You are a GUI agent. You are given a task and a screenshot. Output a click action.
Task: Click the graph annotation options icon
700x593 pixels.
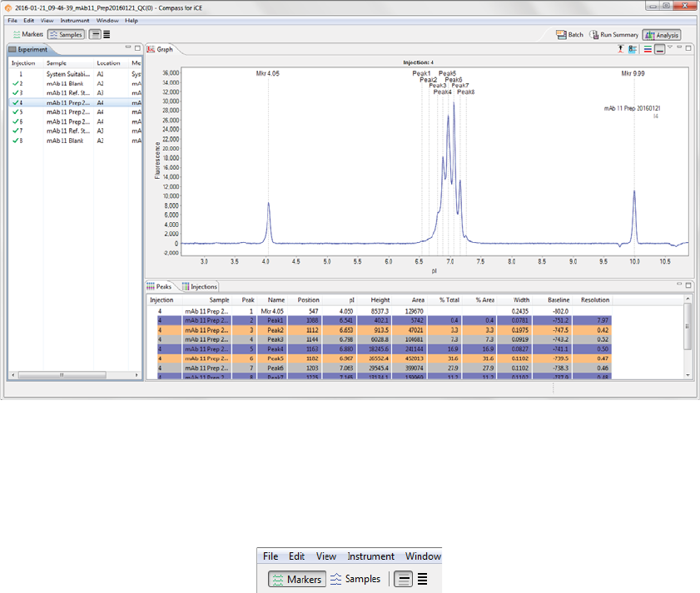[x=633, y=50]
